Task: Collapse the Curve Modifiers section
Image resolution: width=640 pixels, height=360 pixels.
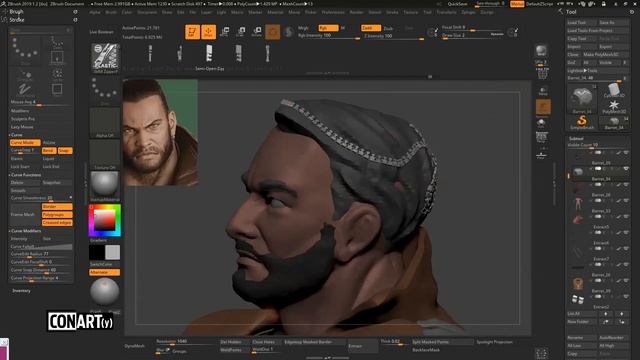Action: pos(25,231)
